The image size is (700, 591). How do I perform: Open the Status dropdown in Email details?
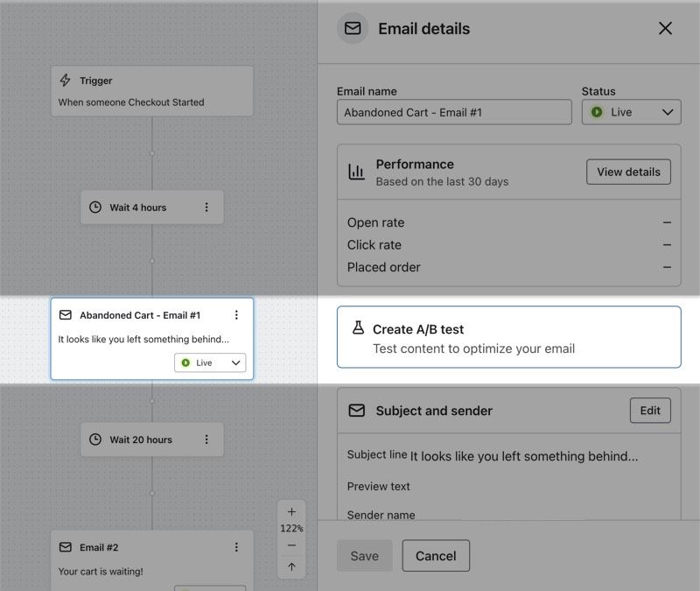click(631, 112)
